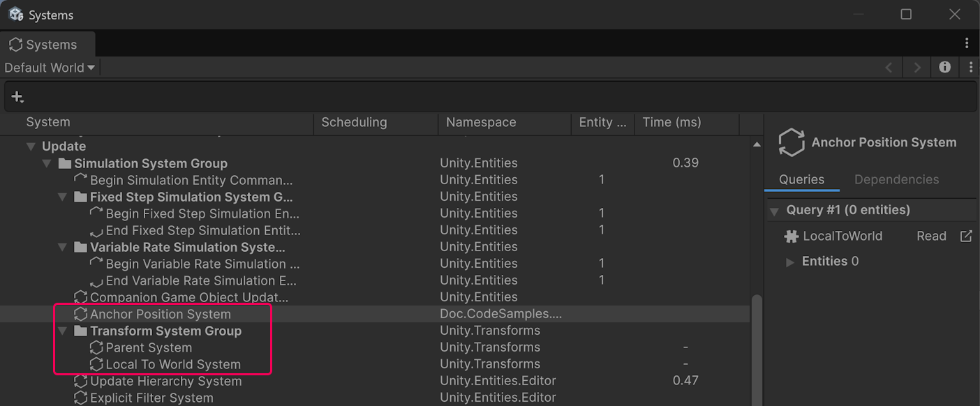Viewport: 980px width, 406px height.
Task: Go back with the left navigation arrow
Action: (x=889, y=68)
